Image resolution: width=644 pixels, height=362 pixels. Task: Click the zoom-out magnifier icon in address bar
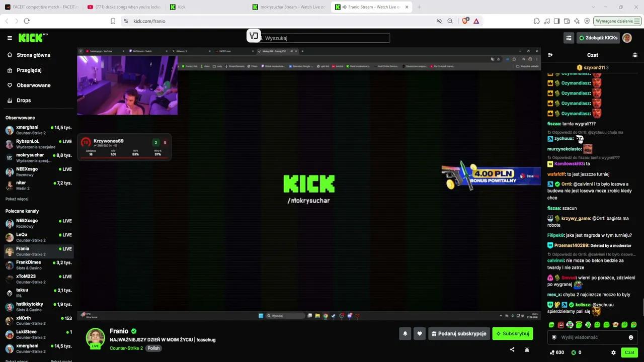[x=450, y=21]
